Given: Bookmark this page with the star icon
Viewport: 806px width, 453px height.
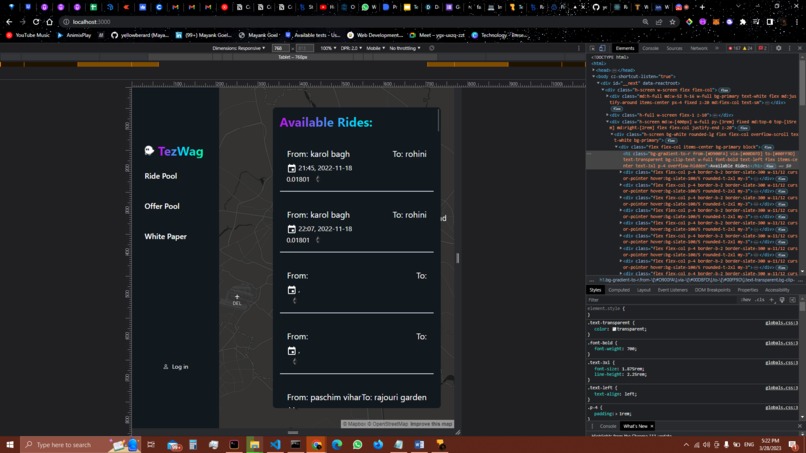Looking at the screenshot, I should point(672,22).
